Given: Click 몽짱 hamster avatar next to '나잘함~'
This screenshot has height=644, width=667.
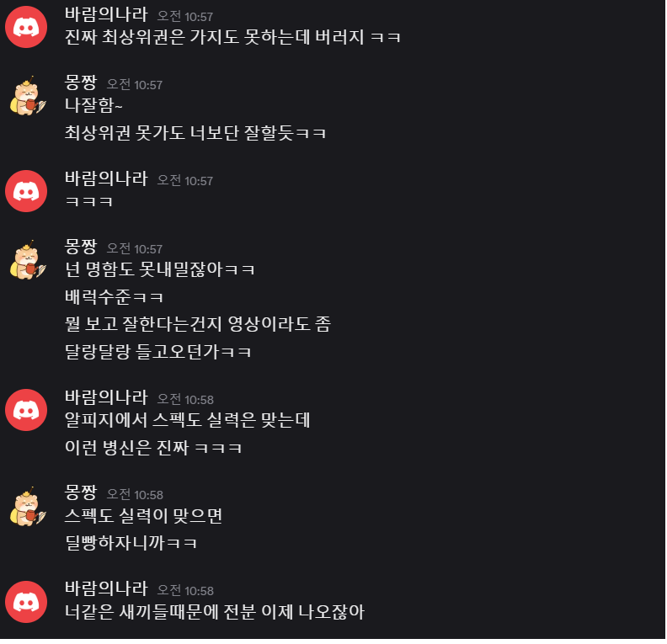Looking at the screenshot, I should [x=28, y=96].
